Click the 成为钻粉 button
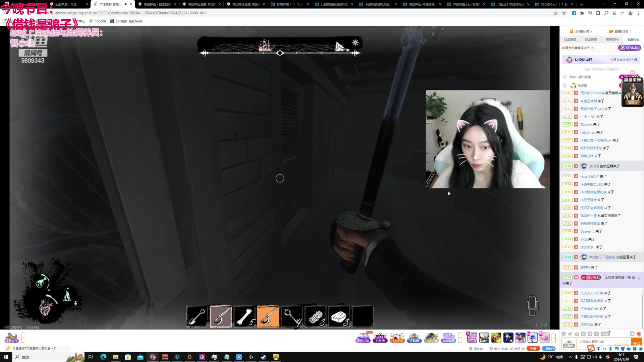The image size is (644, 362). tap(629, 48)
